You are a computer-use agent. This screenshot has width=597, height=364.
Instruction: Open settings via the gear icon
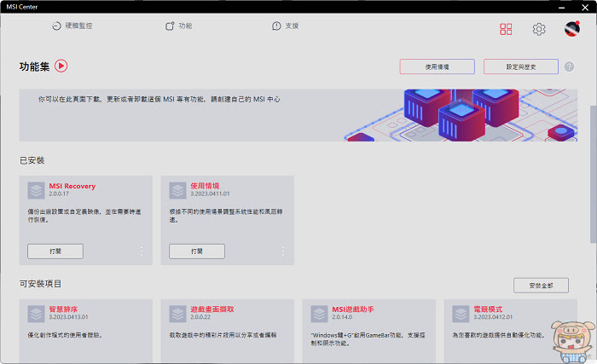pyautogui.click(x=539, y=29)
